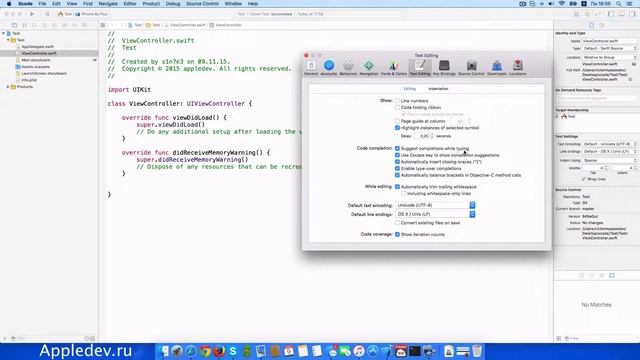This screenshot has height=360, width=640.
Task: Toggle the Debug area visibility icon
Action: (621, 14)
